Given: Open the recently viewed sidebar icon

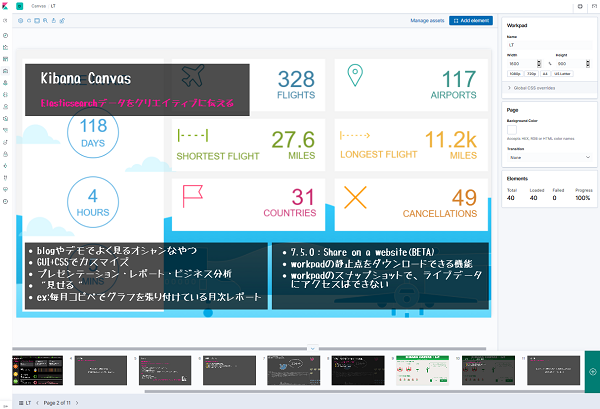Looking at the screenshot, I should (5, 21).
